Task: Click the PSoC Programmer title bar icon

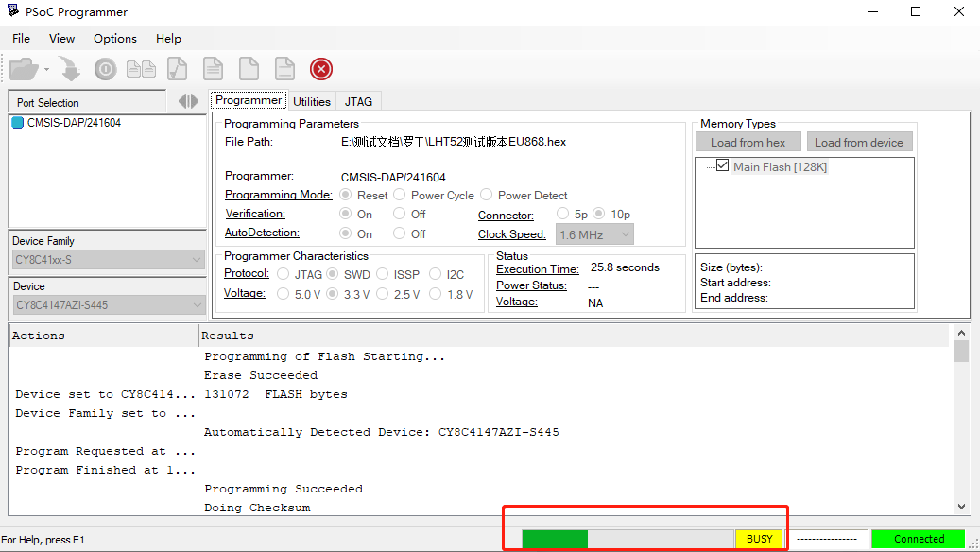Action: point(13,10)
